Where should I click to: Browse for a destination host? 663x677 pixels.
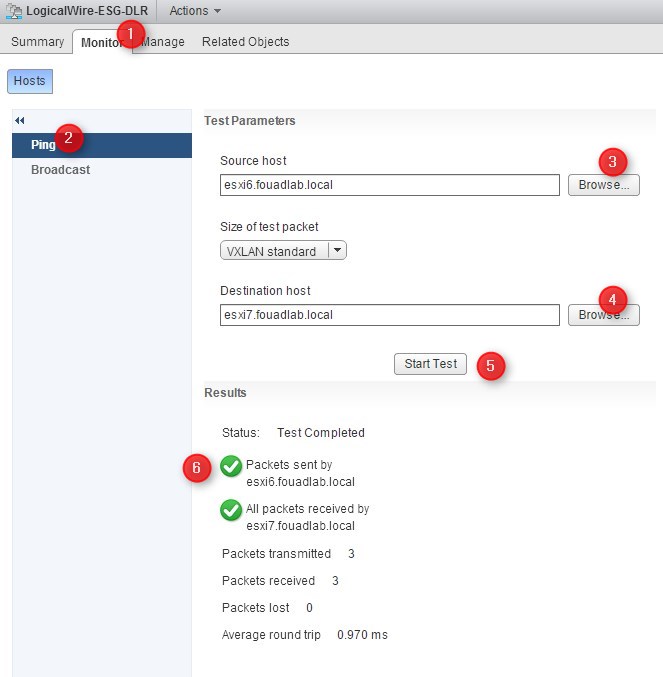pos(603,315)
